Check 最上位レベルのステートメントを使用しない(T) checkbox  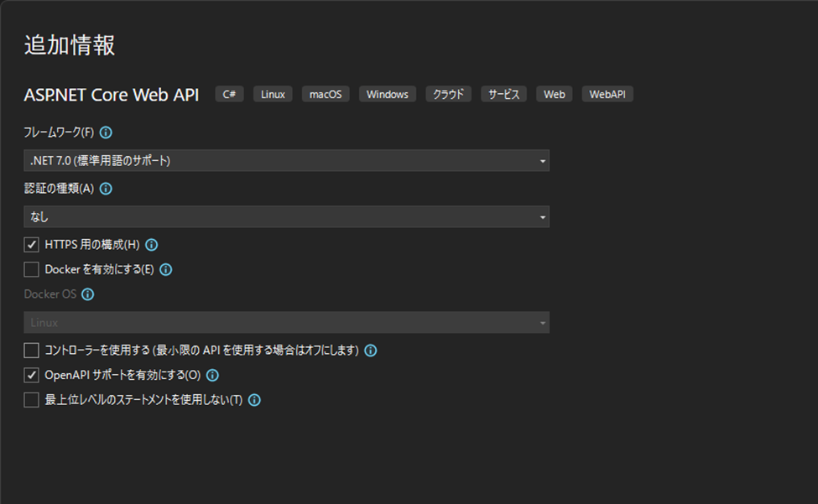(x=31, y=400)
